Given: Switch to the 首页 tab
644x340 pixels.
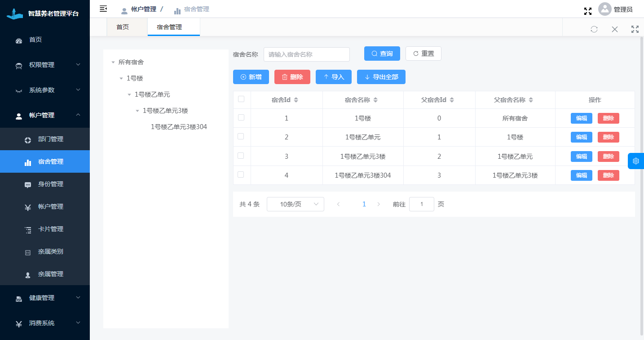Looking at the screenshot, I should pos(123,27).
